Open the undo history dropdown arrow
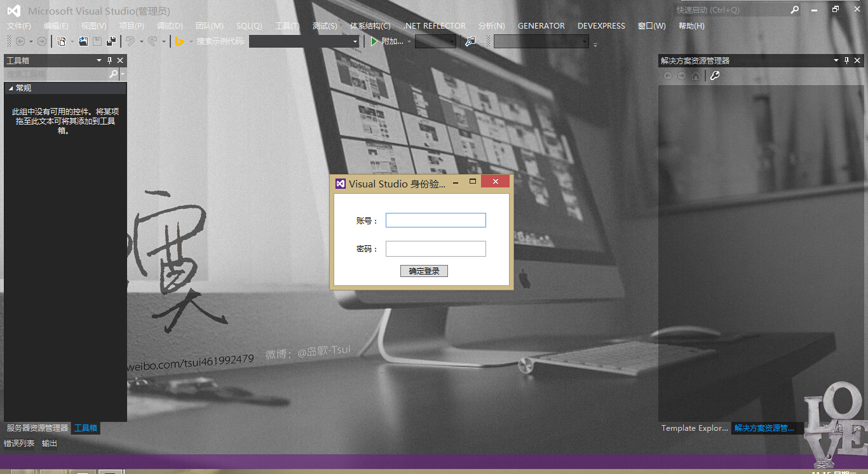This screenshot has width=868, height=474. tap(140, 42)
